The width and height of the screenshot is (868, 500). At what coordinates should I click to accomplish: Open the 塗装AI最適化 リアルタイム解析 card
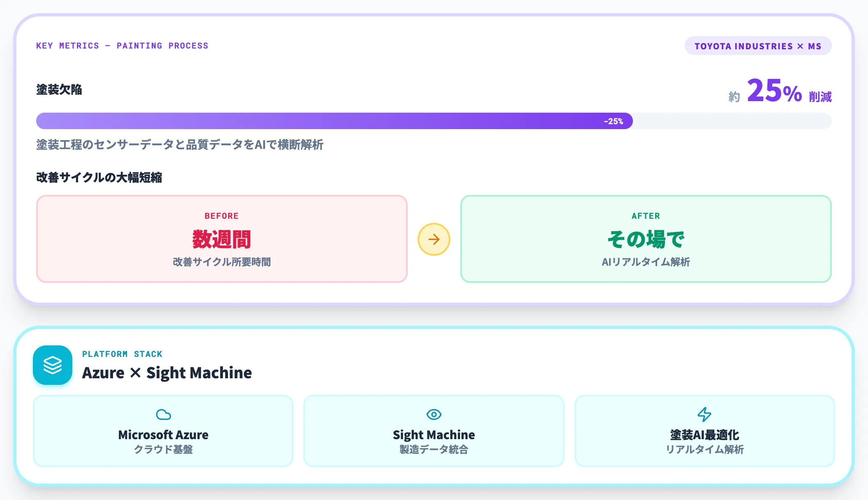click(x=705, y=431)
